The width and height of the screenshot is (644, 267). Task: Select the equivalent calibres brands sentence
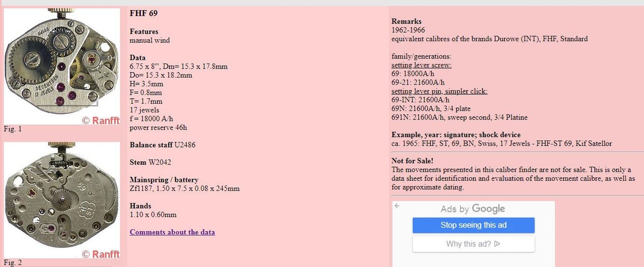pos(490,39)
